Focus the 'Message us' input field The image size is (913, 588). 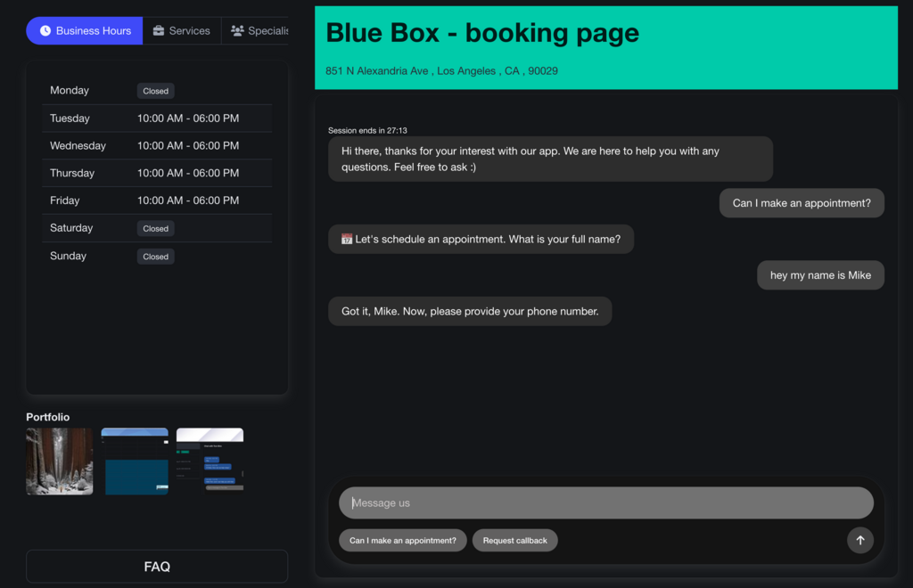(605, 502)
